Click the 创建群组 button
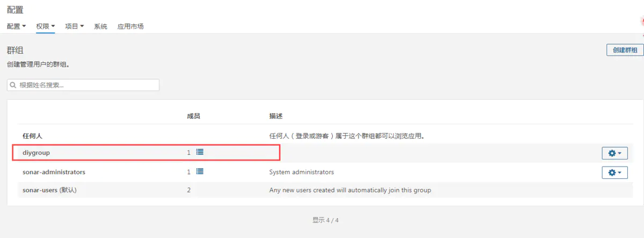Image resolution: width=644 pixels, height=238 pixels. pyautogui.click(x=625, y=50)
